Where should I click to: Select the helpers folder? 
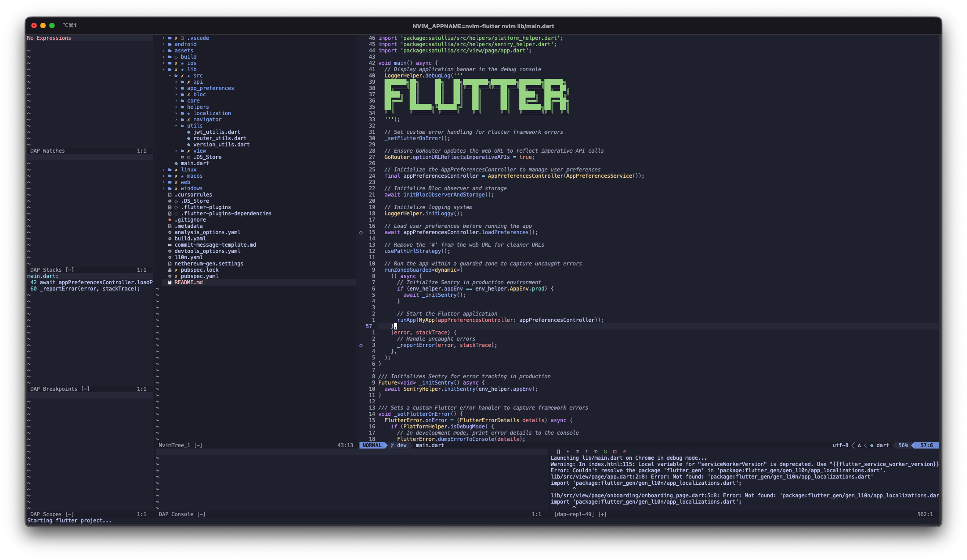point(198,107)
